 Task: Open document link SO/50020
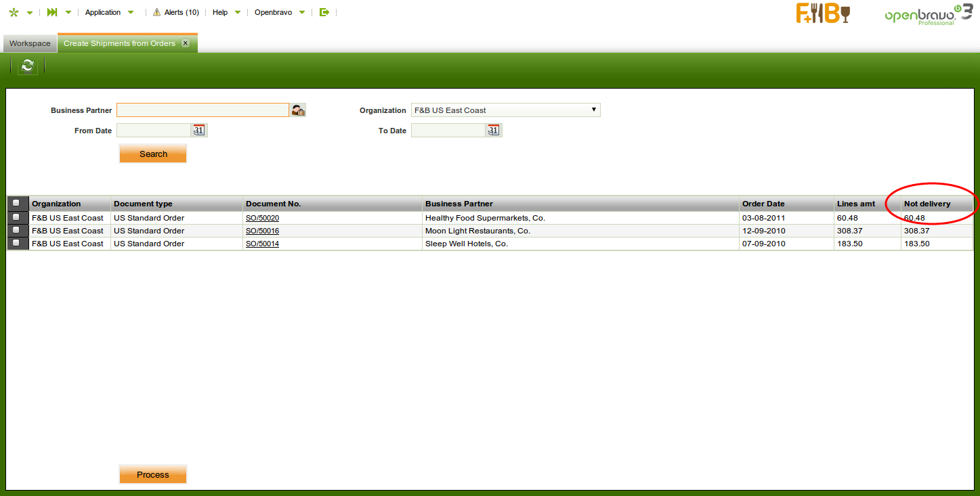click(262, 218)
